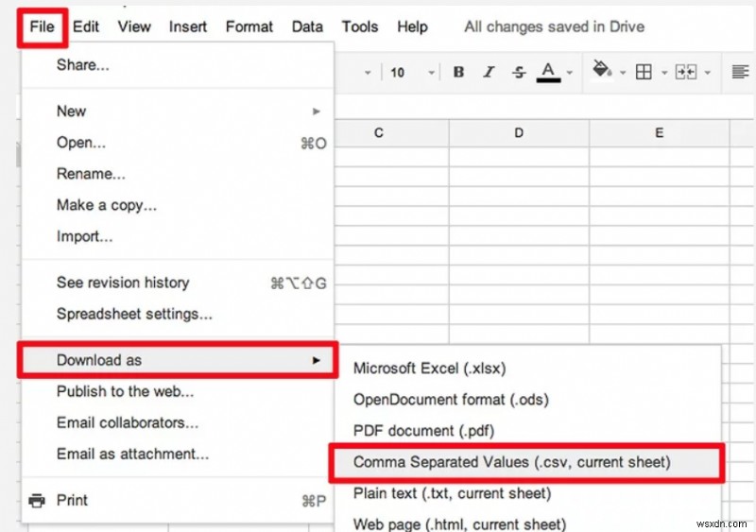
Task: Open See revision history
Action: 178,283
